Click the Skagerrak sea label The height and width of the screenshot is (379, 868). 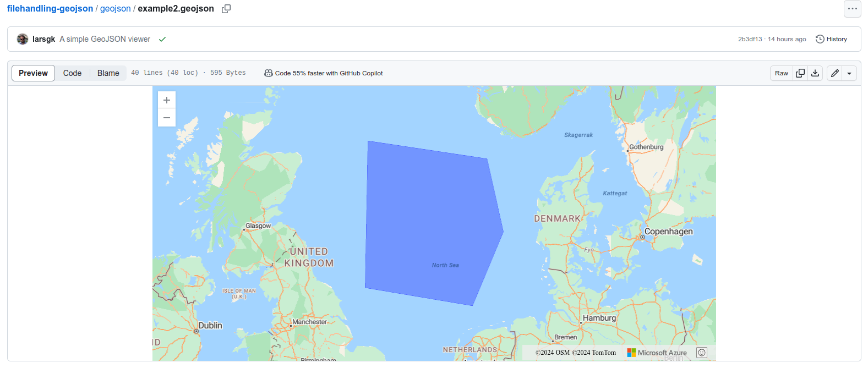tap(578, 135)
